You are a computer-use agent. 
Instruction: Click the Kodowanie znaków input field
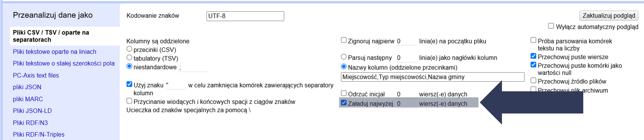(x=245, y=16)
